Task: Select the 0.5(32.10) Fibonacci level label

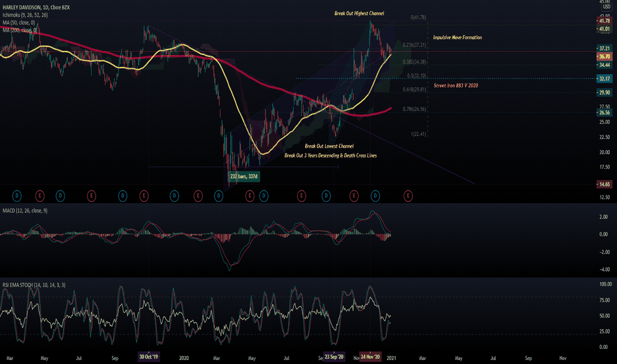Action: pos(416,75)
